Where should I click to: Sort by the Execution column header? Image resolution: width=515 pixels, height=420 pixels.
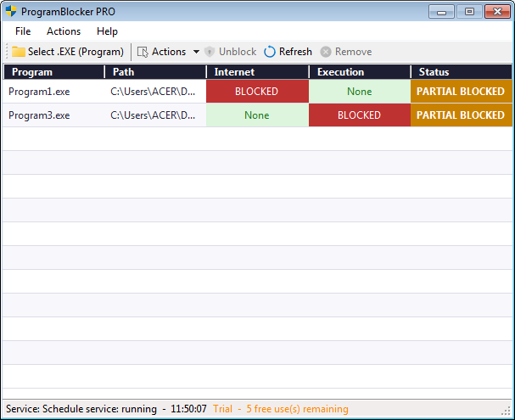pos(360,72)
